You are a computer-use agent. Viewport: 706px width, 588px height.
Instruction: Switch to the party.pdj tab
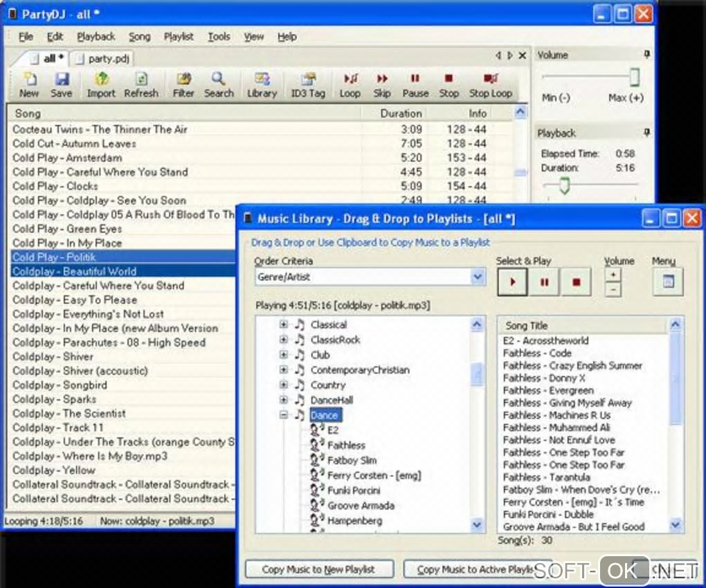102,59
